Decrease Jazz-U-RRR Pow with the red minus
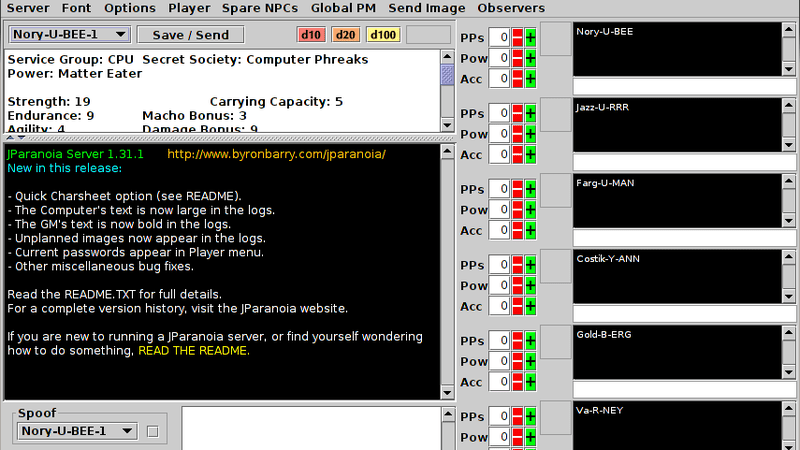800x450 pixels. pyautogui.click(x=517, y=134)
